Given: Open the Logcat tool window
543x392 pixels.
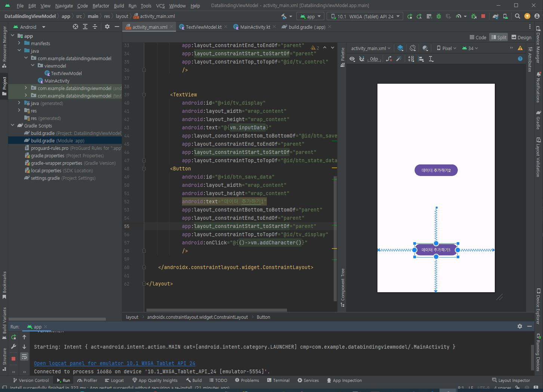Looking at the screenshot, I should tap(114, 380).
